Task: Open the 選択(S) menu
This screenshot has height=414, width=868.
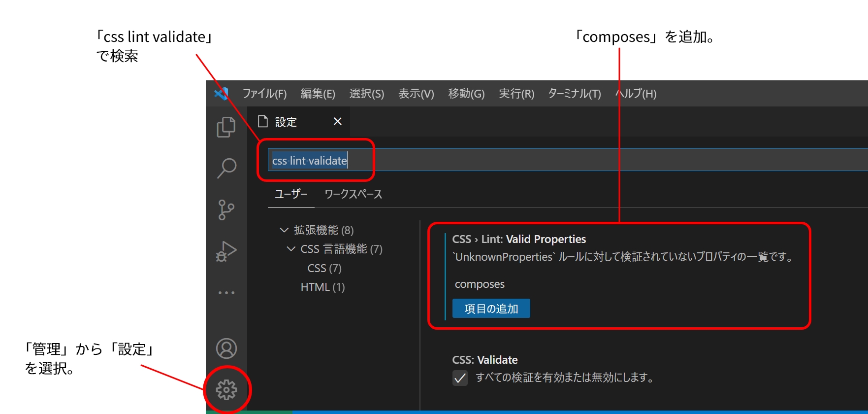Action: coord(367,94)
